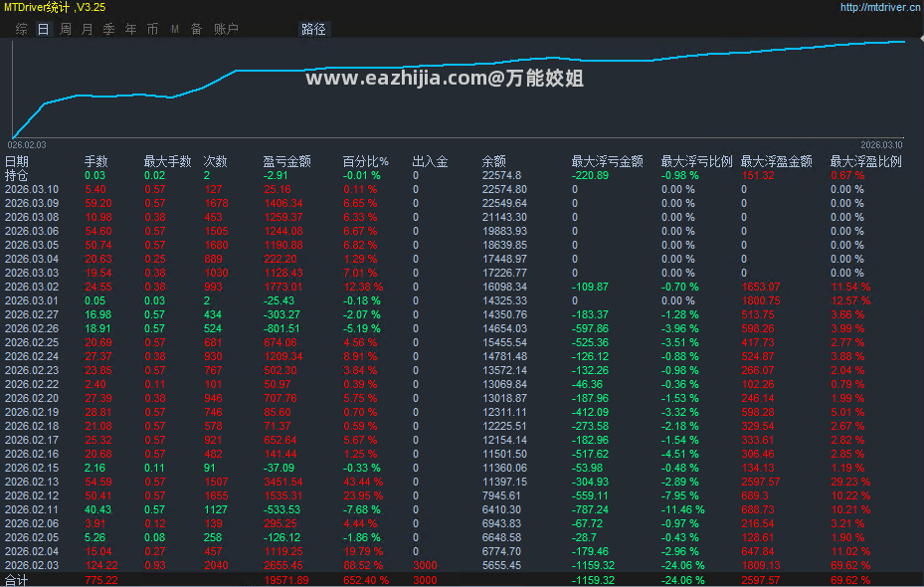
Task: Open the 月 monthly tab
Action: coord(88,29)
